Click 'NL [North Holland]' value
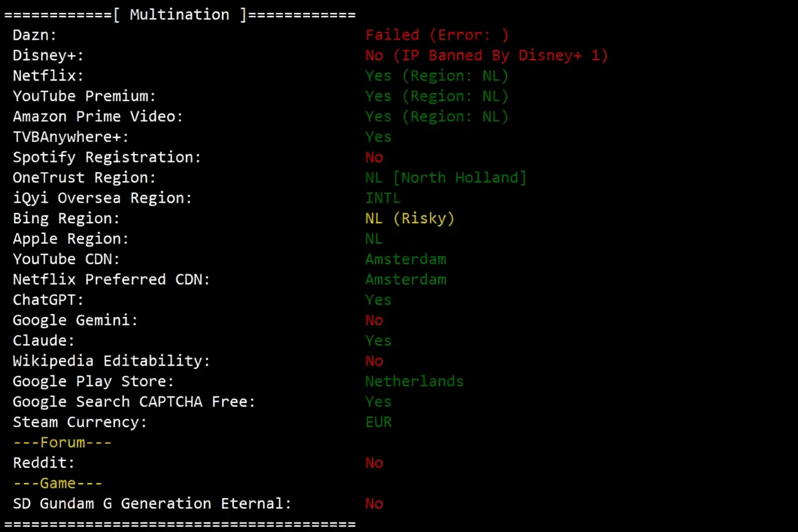The image size is (798, 532). tap(446, 178)
